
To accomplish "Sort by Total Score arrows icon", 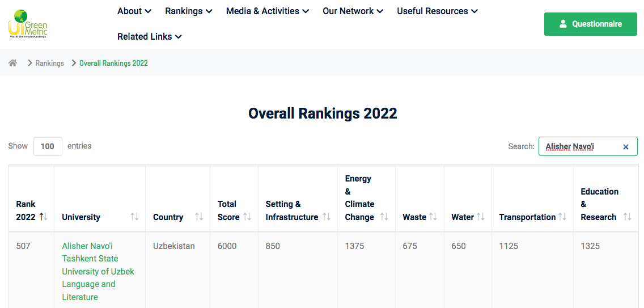I will 247,217.
